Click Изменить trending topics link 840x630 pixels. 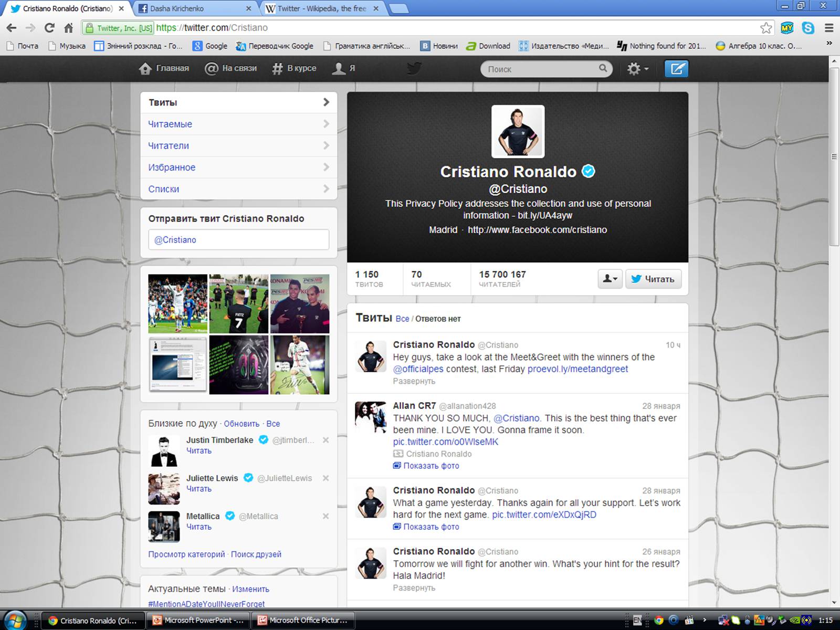point(250,589)
